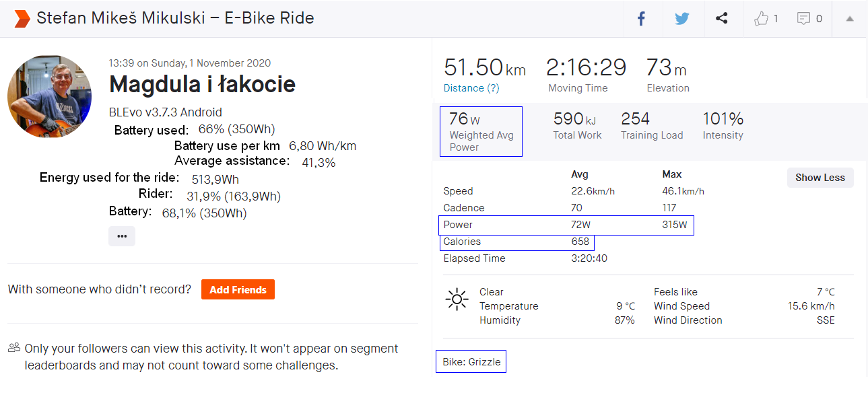Image resolution: width=868 pixels, height=395 pixels.
Task: Expand the description with the ellipsis button
Action: click(122, 236)
